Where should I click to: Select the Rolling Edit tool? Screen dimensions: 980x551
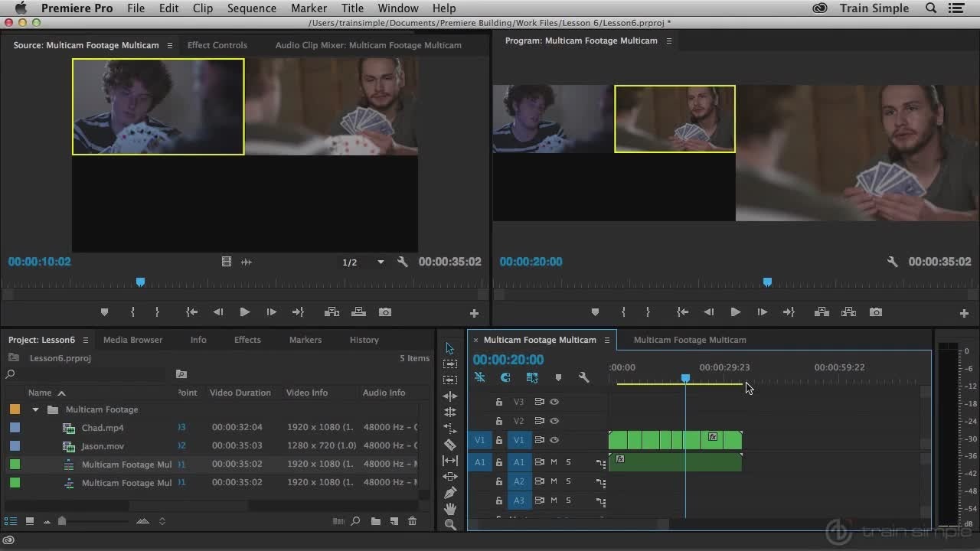point(450,412)
